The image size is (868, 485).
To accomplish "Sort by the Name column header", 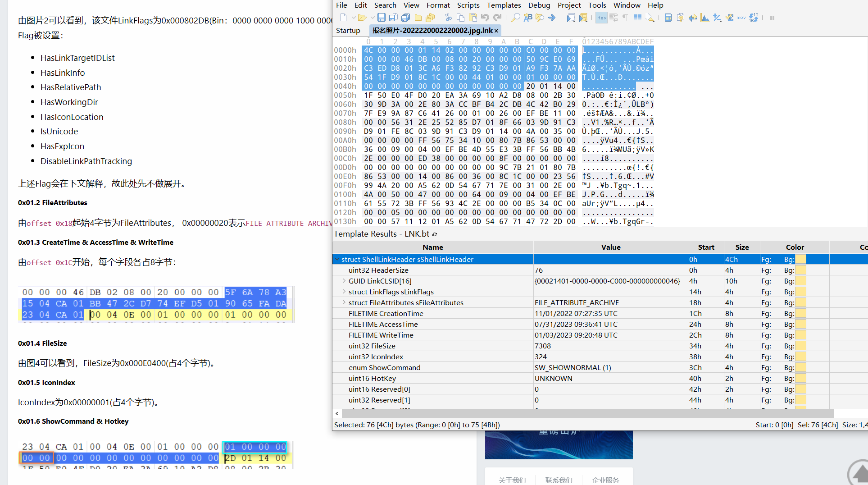I will pos(433,247).
